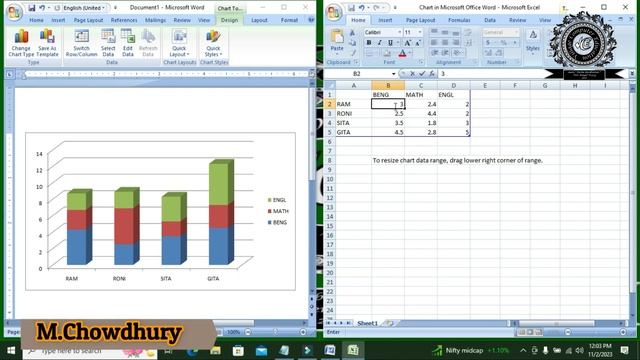The image size is (640, 360).
Task: Open the English (United language dropdown in Word
Action: click(84, 8)
